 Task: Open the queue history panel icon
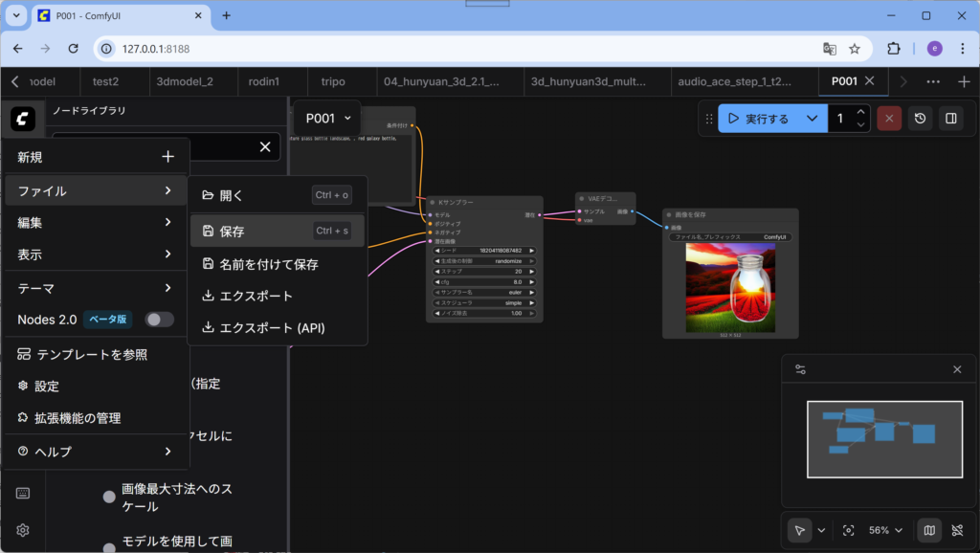[920, 119]
